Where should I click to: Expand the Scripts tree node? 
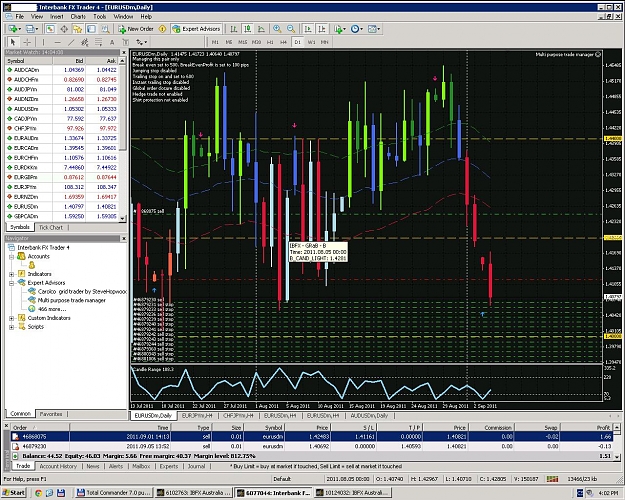tap(12, 327)
